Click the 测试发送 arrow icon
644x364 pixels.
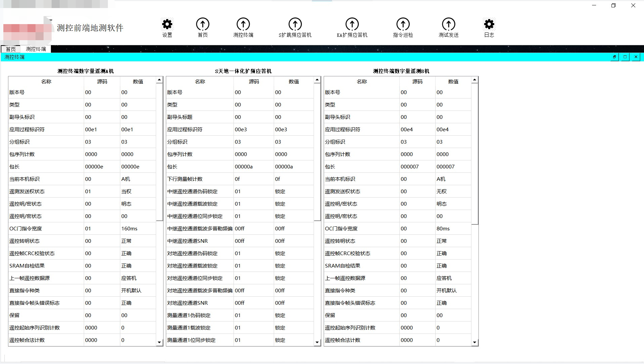coord(448,24)
